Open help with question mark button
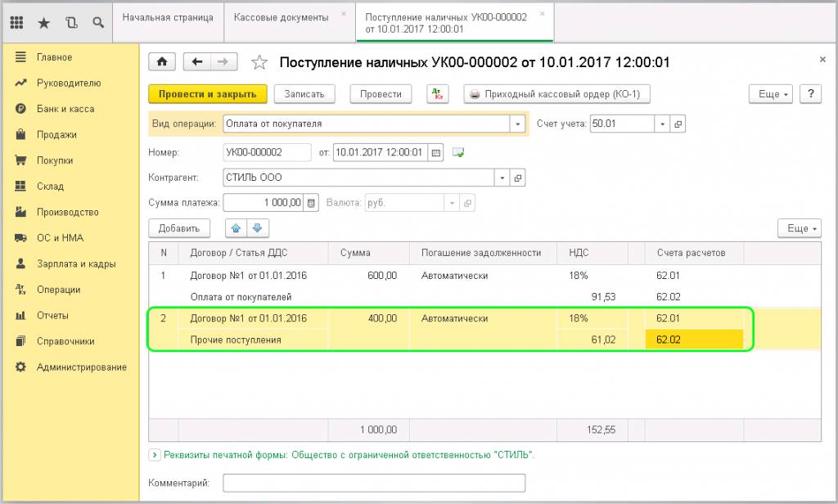The width and height of the screenshot is (838, 504). click(811, 94)
